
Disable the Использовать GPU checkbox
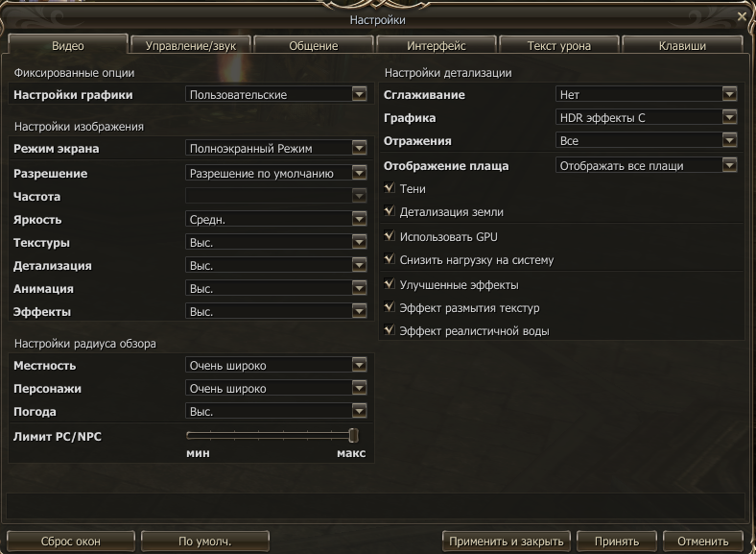(x=390, y=236)
